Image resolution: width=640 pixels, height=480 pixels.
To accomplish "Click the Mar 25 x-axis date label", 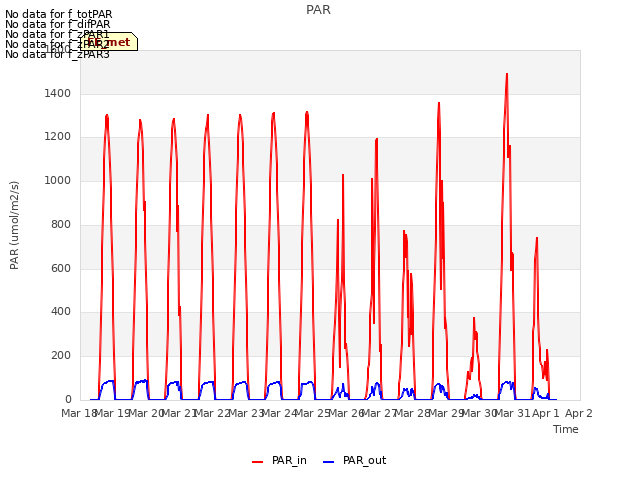I will 313,413.
